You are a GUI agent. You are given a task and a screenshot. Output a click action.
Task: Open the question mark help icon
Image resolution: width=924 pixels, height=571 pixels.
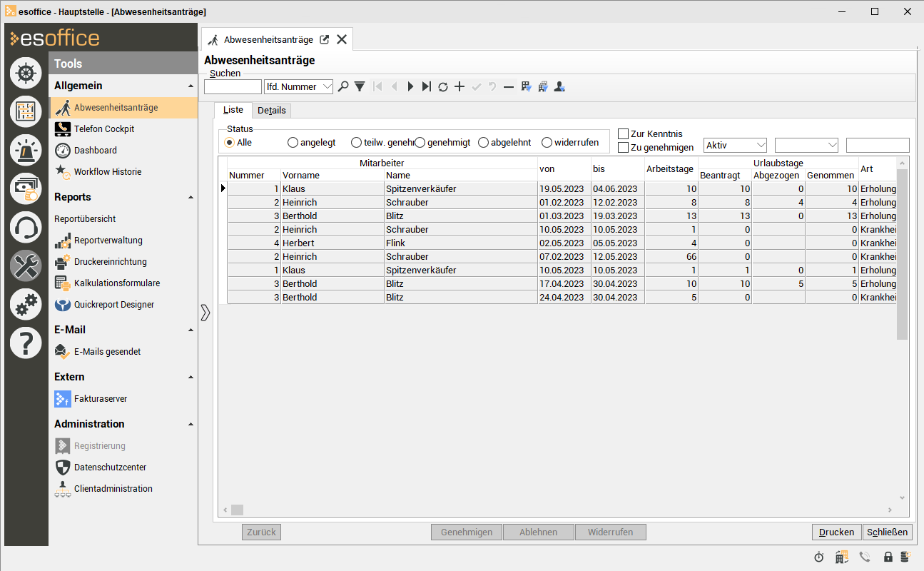click(26, 343)
